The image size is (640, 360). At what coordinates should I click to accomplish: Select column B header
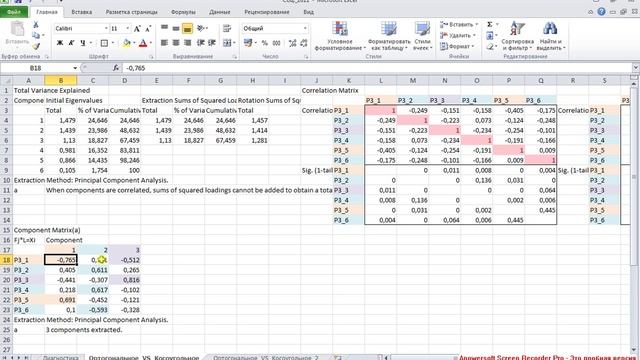pos(61,80)
